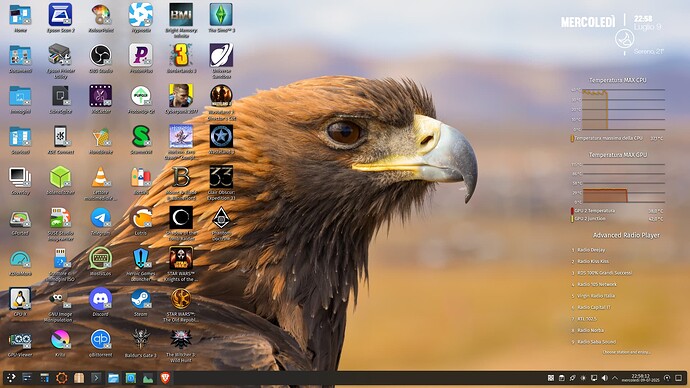The image size is (690, 388).
Task: Launch Hypnotix desktop icon
Action: point(141,15)
